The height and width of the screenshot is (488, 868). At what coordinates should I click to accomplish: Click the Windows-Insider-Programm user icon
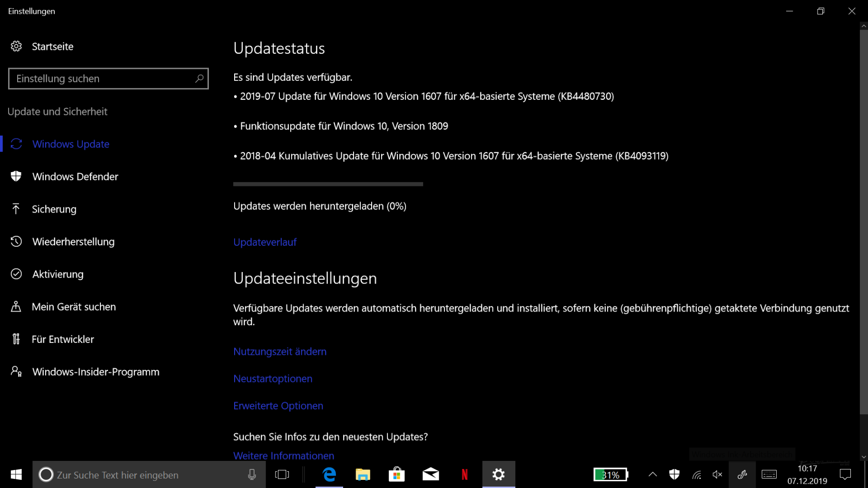pyautogui.click(x=16, y=372)
